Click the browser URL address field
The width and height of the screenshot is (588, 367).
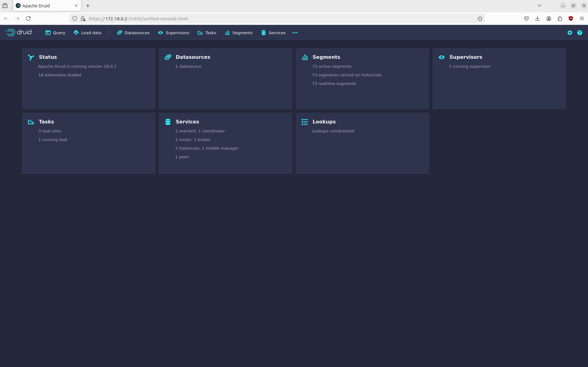277,19
